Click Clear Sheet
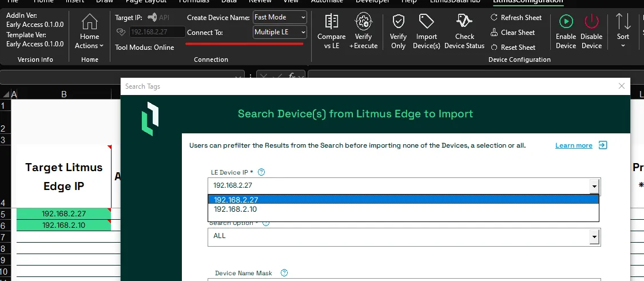Screen dimensions: 644x281 coord(513,33)
